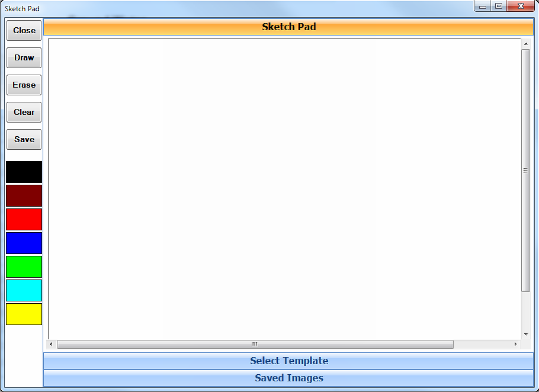Choose the green color swatch
The width and height of the screenshot is (539, 392).
coord(24,266)
